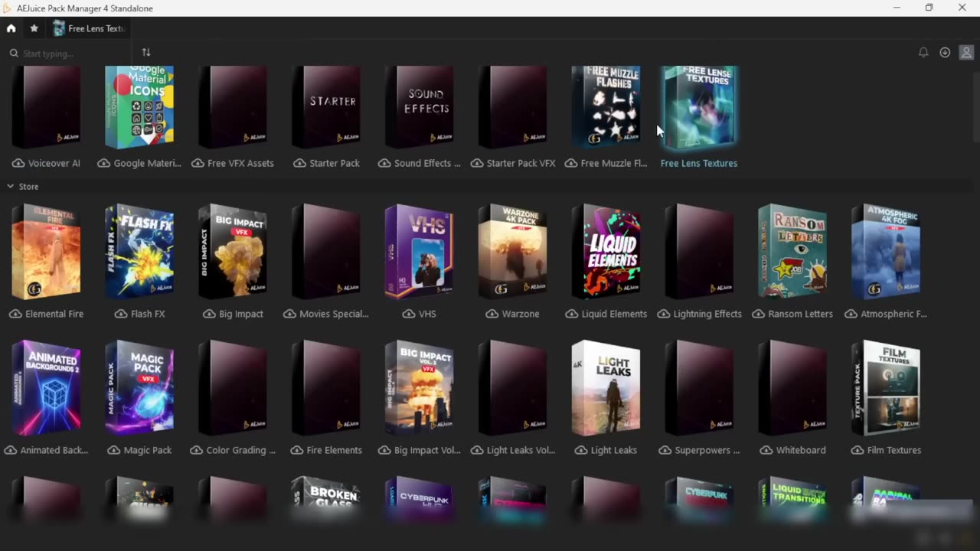Click the 'Free Lens Textures' pack label
This screenshot has width=980, height=551.
click(699, 163)
